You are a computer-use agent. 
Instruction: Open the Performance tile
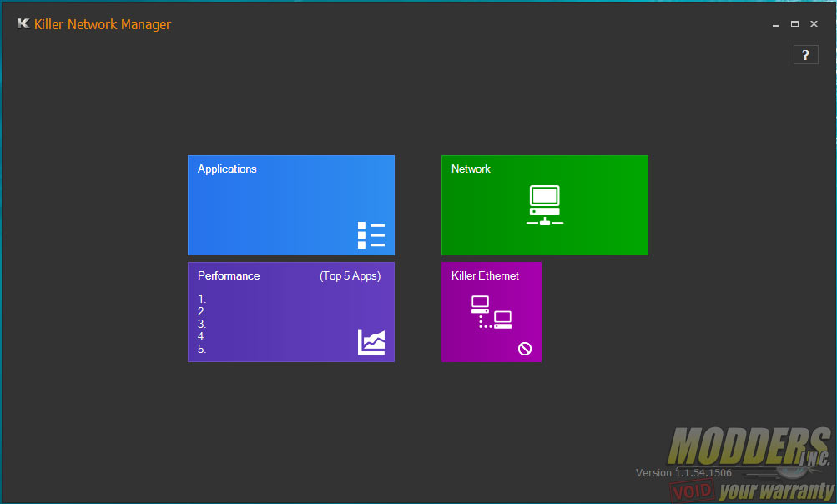(291, 312)
